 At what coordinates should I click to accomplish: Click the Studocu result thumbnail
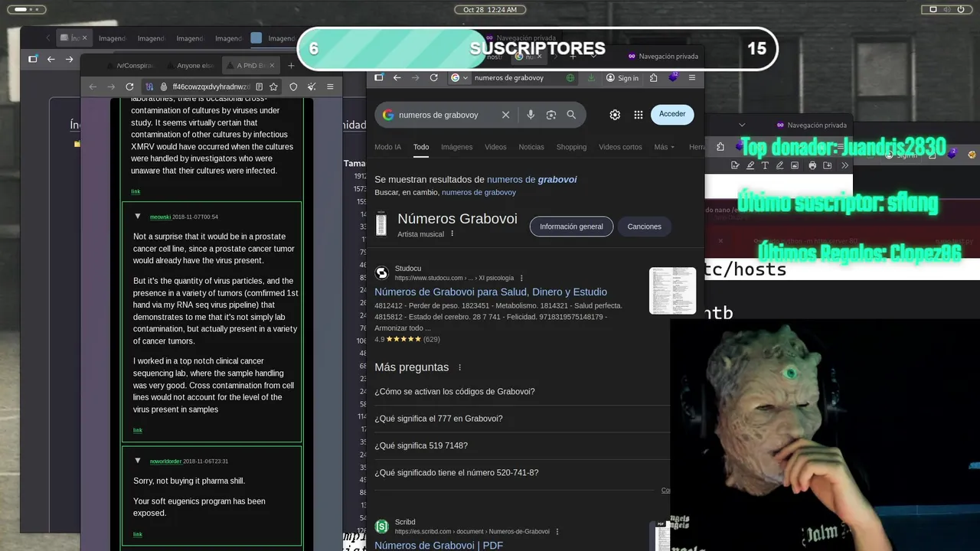672,290
